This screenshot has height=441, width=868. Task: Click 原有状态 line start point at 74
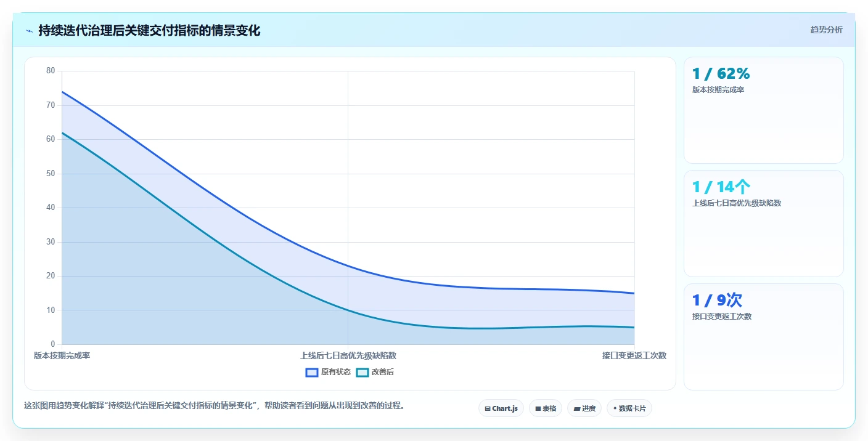click(62, 92)
